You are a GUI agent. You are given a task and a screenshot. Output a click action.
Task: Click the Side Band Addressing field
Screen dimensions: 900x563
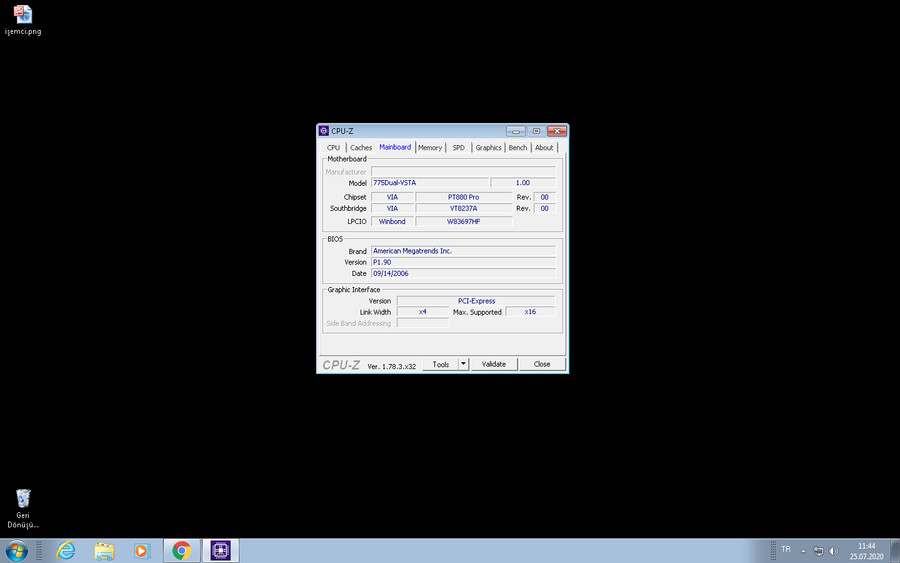(x=422, y=324)
